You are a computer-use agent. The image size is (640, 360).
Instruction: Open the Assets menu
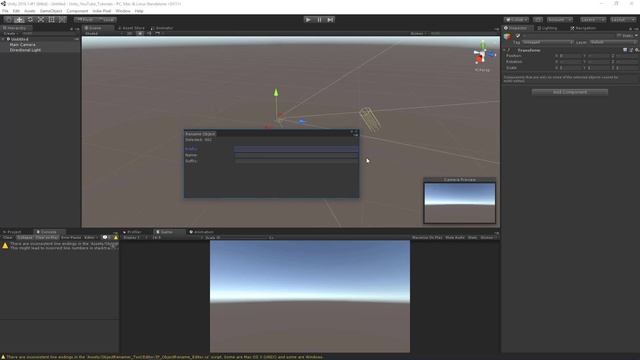pyautogui.click(x=30, y=11)
